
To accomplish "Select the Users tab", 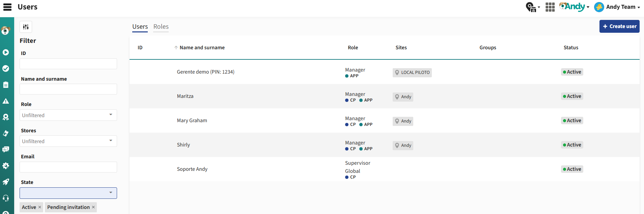I will coord(140,27).
